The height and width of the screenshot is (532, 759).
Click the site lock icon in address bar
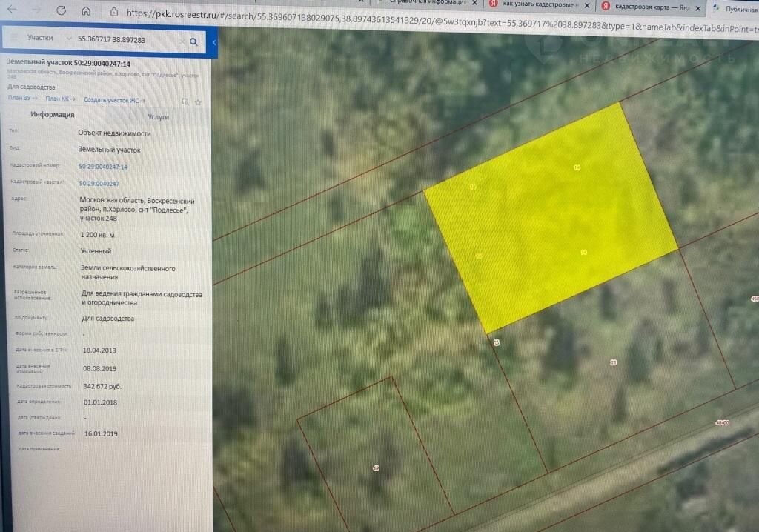click(x=113, y=13)
